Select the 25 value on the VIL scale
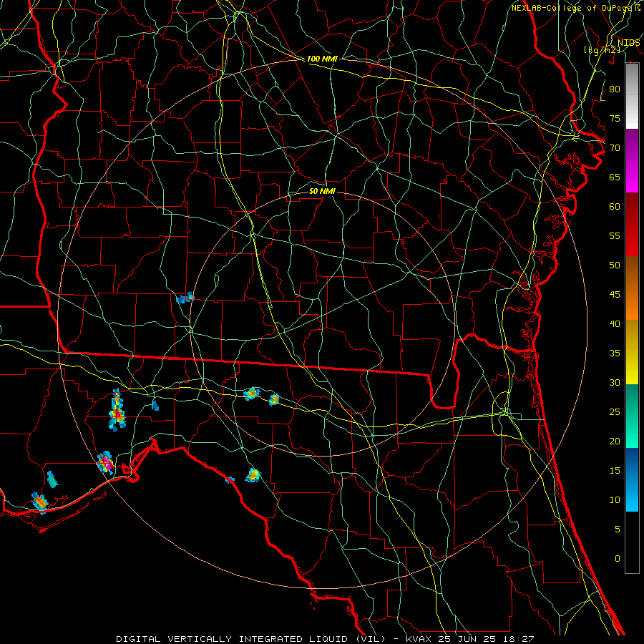The height and width of the screenshot is (644, 644). (x=615, y=411)
